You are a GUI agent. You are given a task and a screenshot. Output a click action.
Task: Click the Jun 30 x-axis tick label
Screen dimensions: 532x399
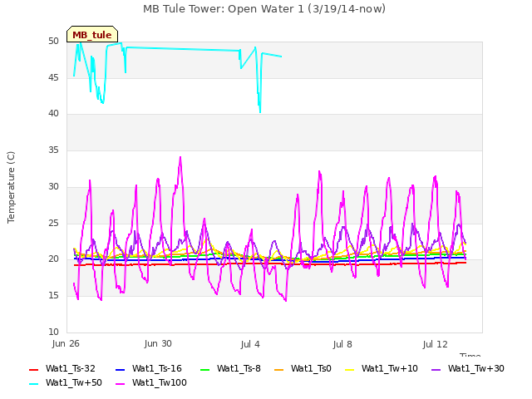pos(158,343)
